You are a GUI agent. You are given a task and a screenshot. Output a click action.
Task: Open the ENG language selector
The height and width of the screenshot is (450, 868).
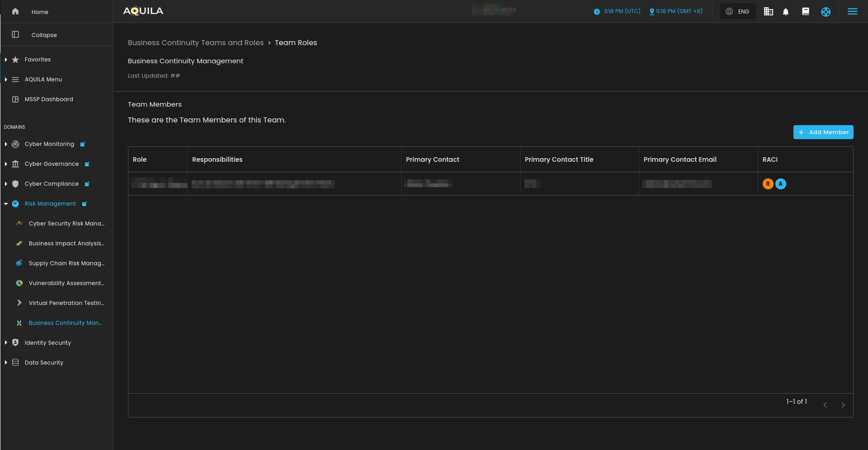click(737, 12)
